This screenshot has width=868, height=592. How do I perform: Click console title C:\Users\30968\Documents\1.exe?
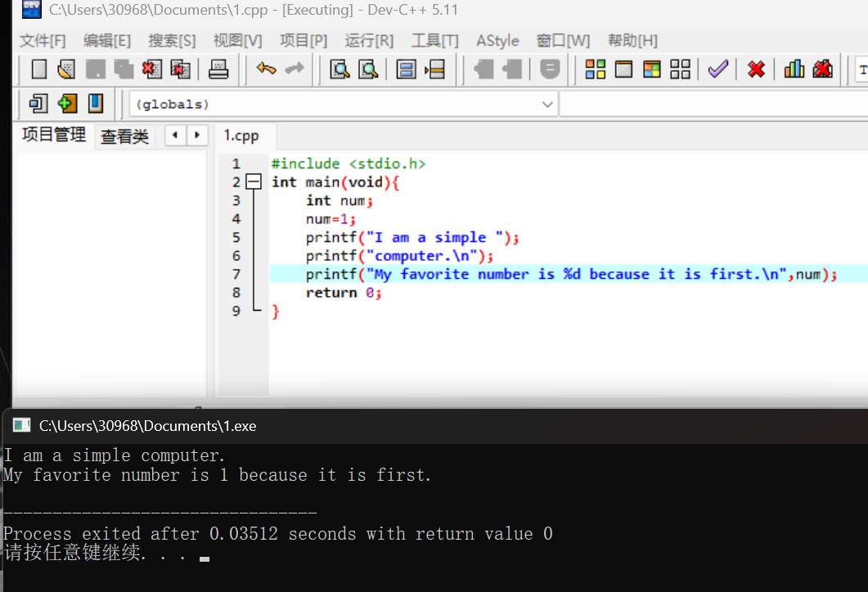coord(148,426)
